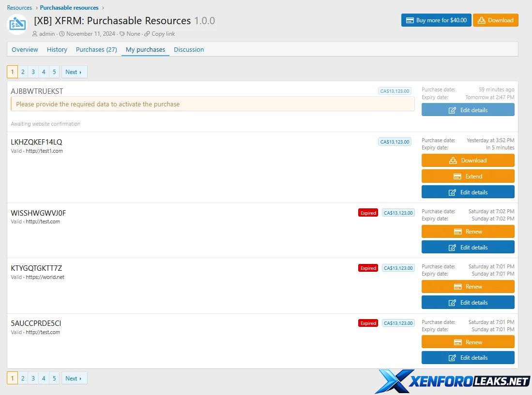Screen dimensions: 532x395
Task: Click the card icon on the Extend button
Action: coord(457,176)
